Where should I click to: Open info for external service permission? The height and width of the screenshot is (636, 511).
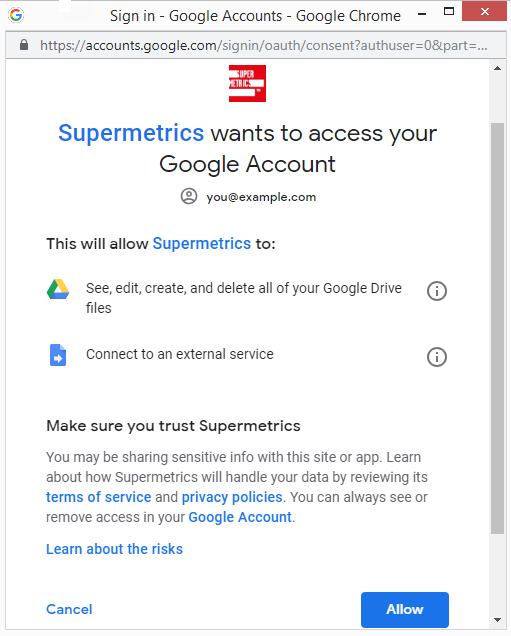(437, 357)
